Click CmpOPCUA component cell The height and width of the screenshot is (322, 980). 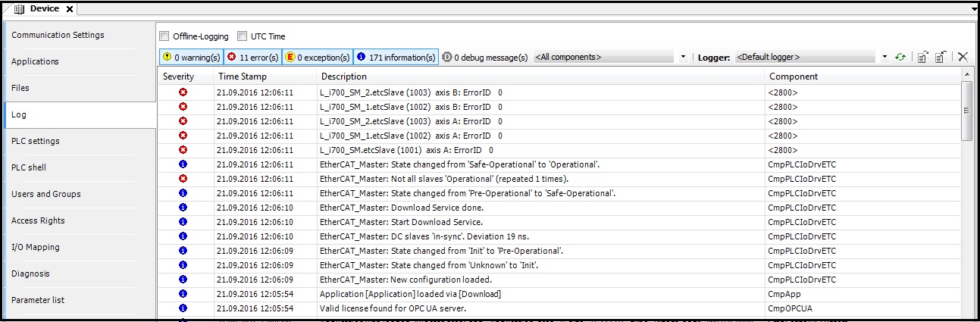863,308
